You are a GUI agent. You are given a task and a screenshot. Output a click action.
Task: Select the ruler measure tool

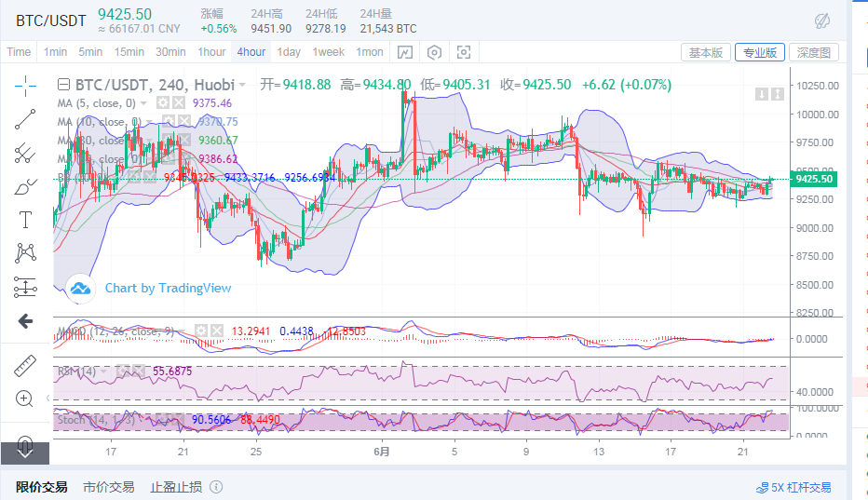pyautogui.click(x=25, y=366)
